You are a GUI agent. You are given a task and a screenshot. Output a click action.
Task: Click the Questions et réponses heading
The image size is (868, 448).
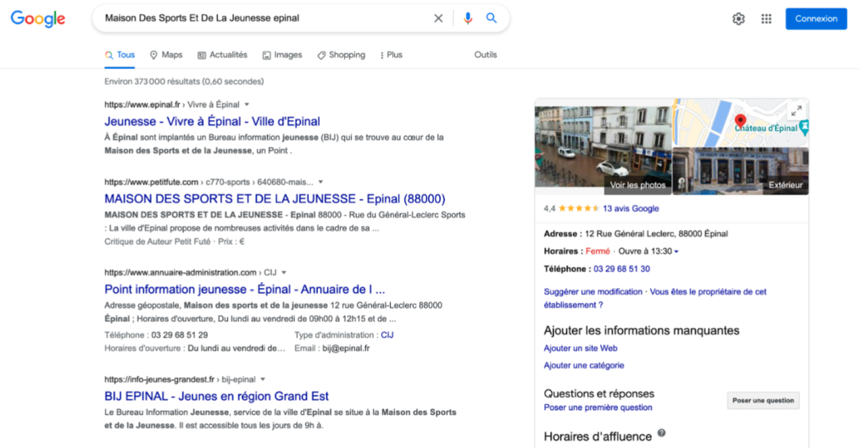599,393
